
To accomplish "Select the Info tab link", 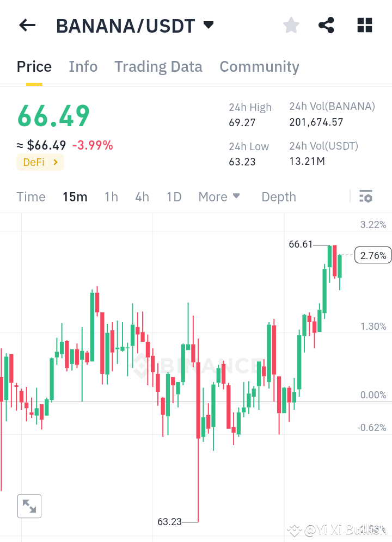I will [x=83, y=66].
